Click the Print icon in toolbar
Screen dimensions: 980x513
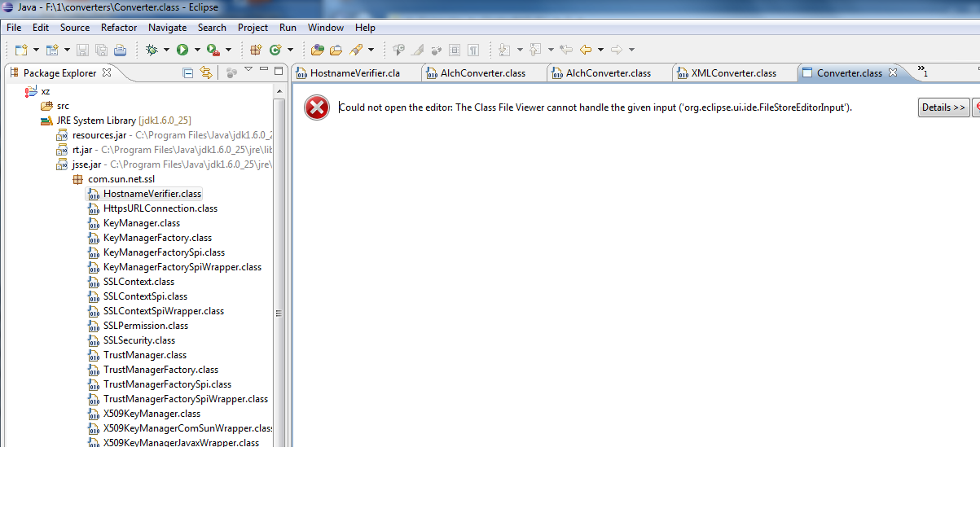[x=120, y=50]
